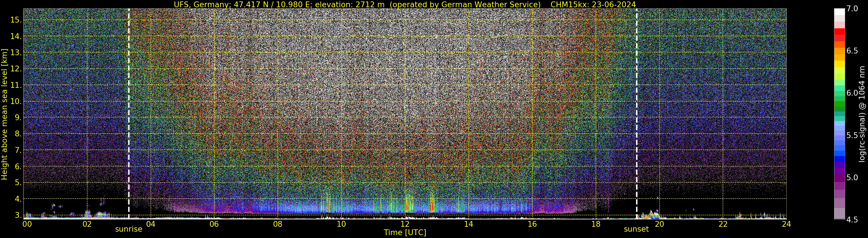
Task: Click the height tick label '14.'
Action: [x=16, y=36]
